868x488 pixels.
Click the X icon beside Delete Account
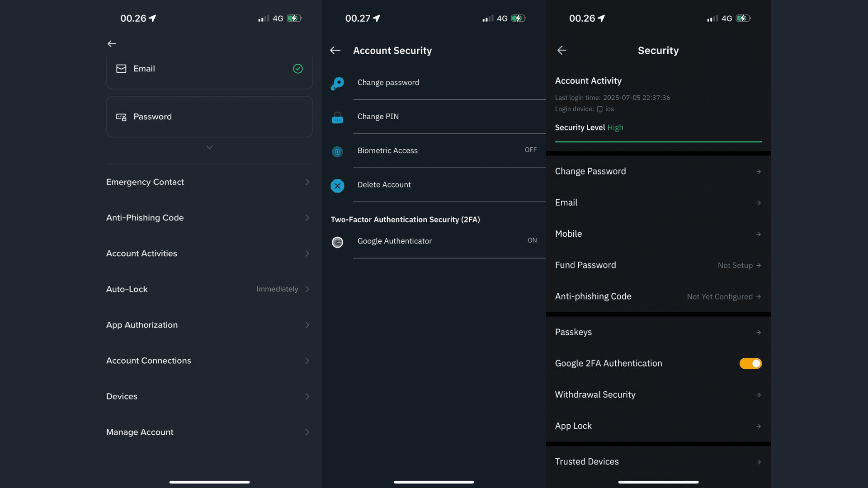coord(337,186)
